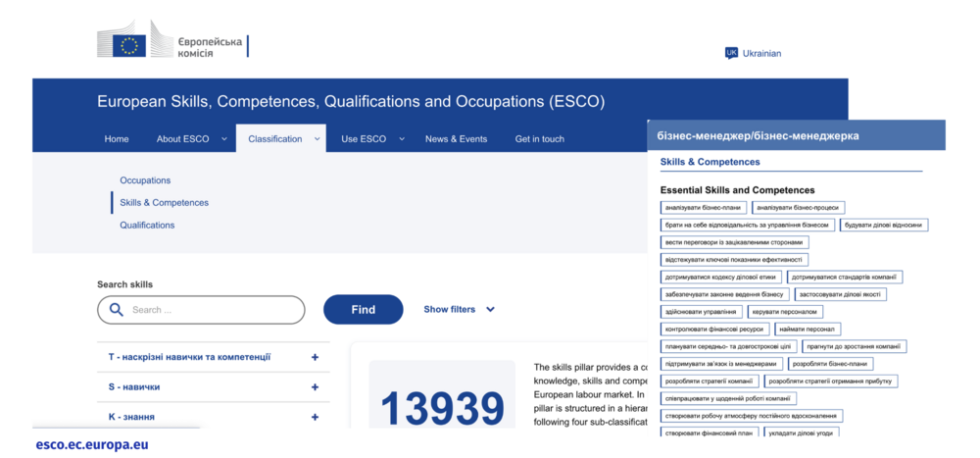Click the ESCO site title banner
The image size is (980, 458).
pyautogui.click(x=351, y=101)
